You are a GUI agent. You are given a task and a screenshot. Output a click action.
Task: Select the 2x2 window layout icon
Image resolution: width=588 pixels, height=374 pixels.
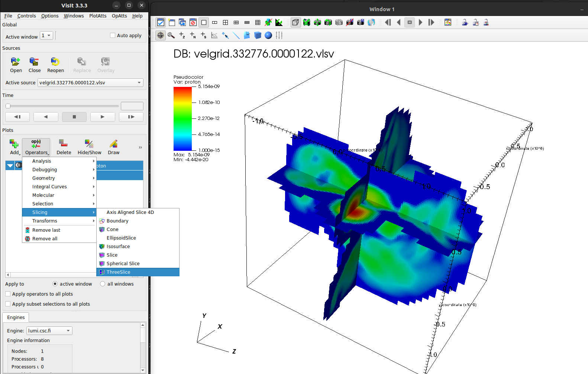coord(225,23)
